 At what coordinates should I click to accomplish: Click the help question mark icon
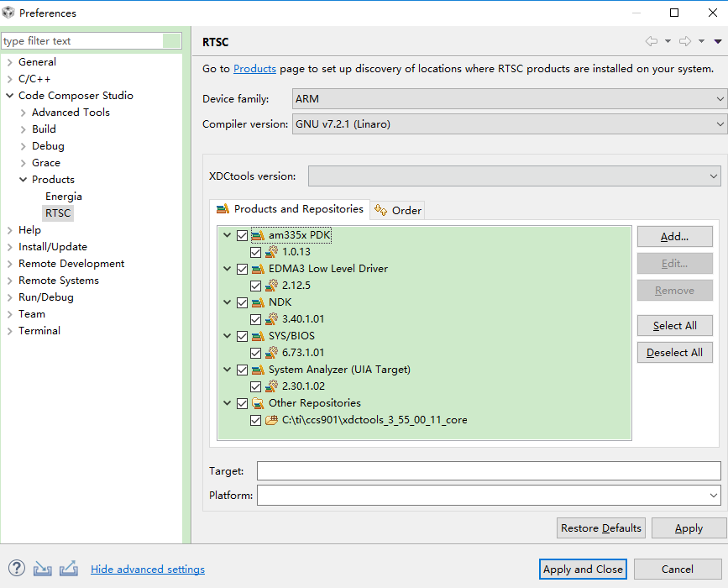click(17, 569)
